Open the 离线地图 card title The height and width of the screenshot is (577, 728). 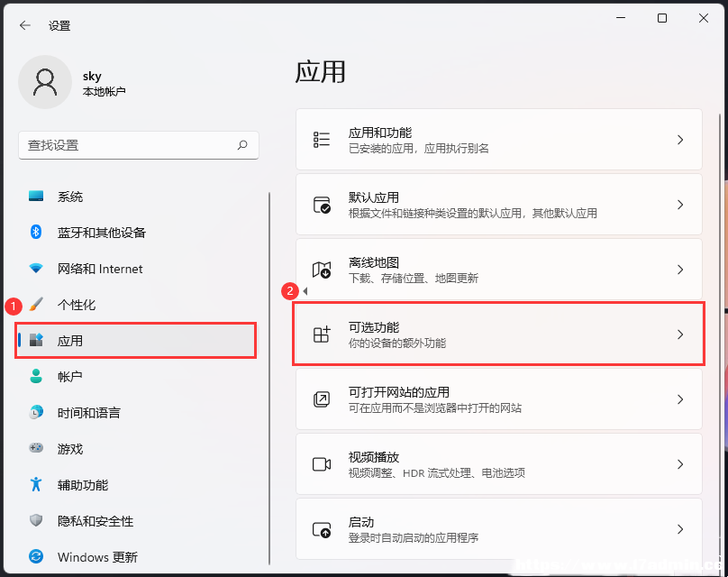(x=374, y=262)
